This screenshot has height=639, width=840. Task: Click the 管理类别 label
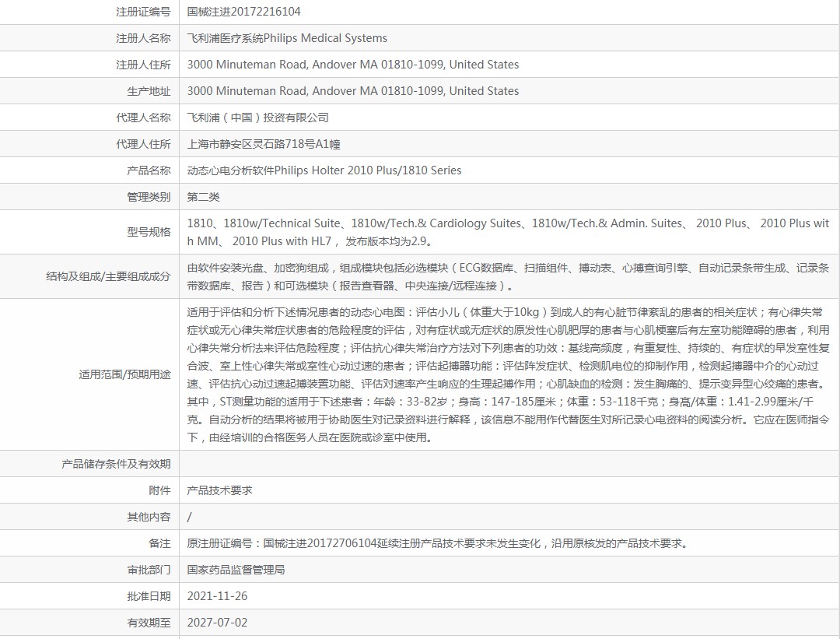(149, 197)
